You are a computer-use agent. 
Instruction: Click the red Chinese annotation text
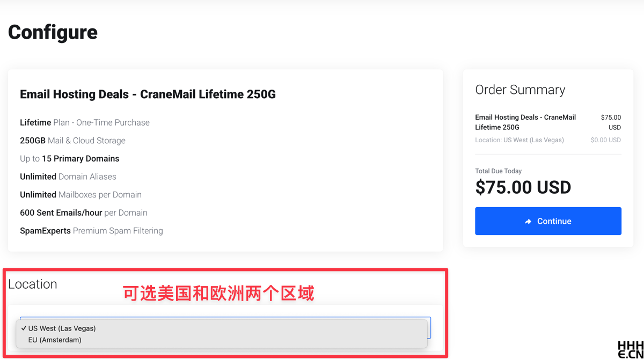218,294
